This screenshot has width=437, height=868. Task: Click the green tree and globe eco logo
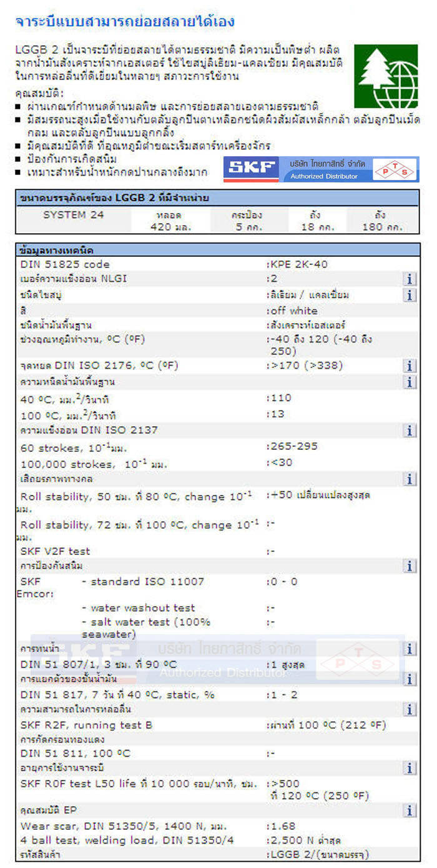[386, 76]
